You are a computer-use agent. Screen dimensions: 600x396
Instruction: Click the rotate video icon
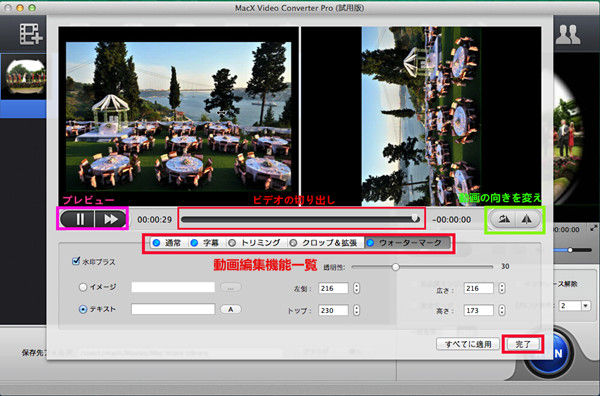click(x=504, y=219)
